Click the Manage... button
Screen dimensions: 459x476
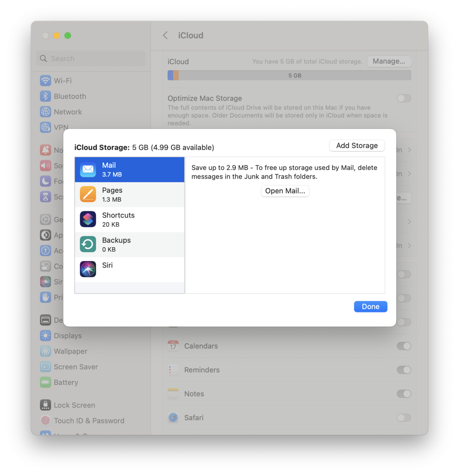coord(389,61)
